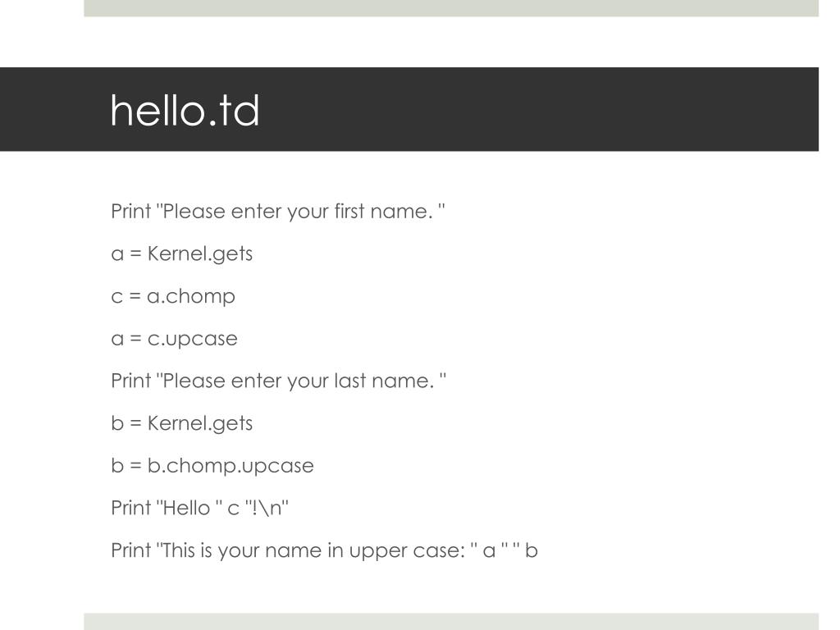Click the 'This is your name in upper case' line
This screenshot has width=840, height=630.
[x=324, y=550]
